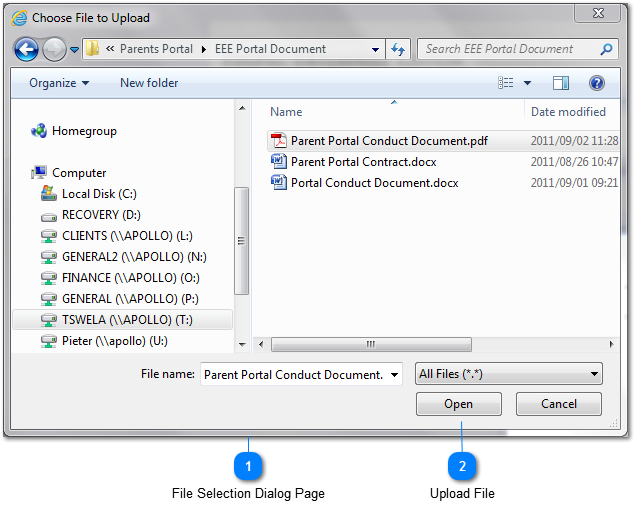This screenshot has height=517, width=636.
Task: Select Parent Portal Contract.docx file
Action: (363, 162)
